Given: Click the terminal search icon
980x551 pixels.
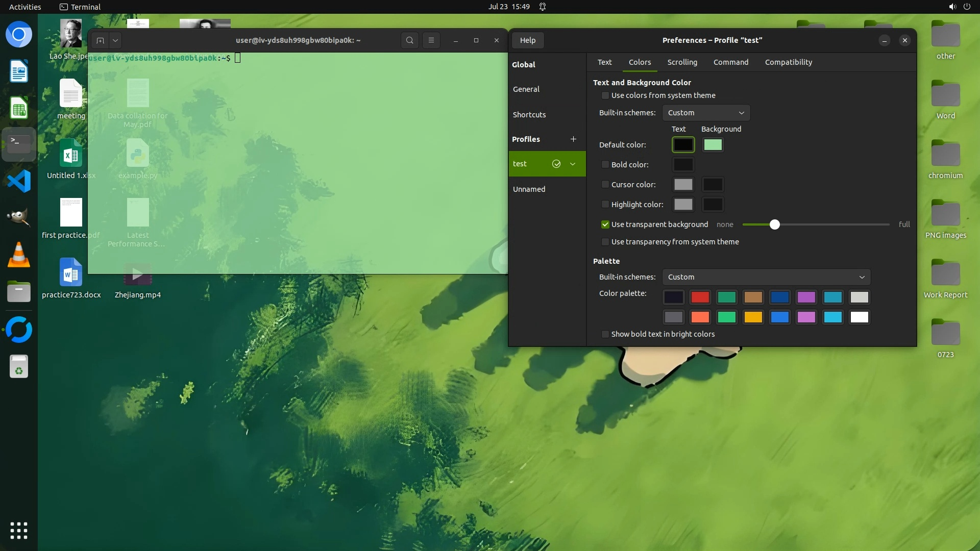Looking at the screenshot, I should (x=409, y=40).
